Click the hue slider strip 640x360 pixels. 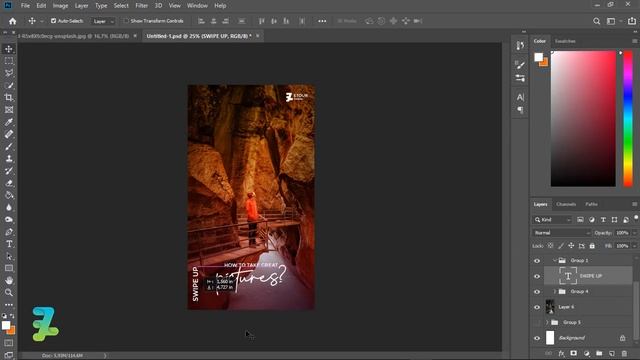(628, 119)
